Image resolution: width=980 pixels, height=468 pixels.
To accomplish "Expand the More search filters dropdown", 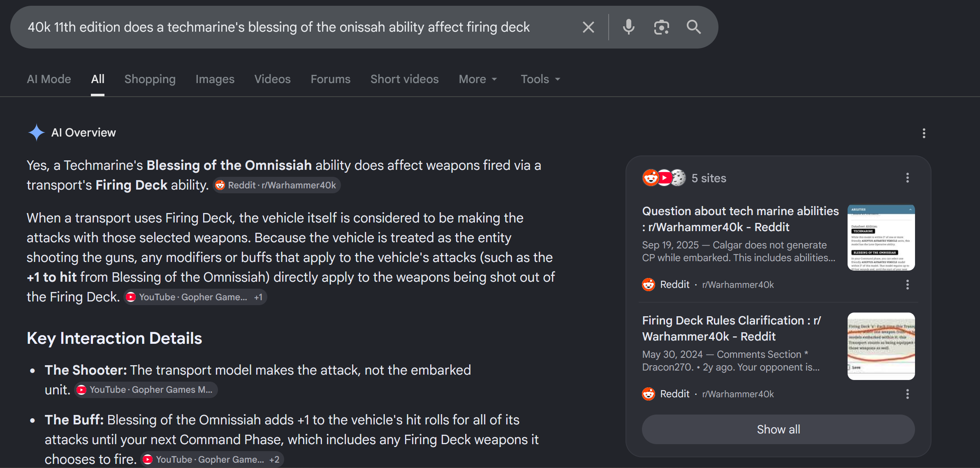I will [478, 79].
